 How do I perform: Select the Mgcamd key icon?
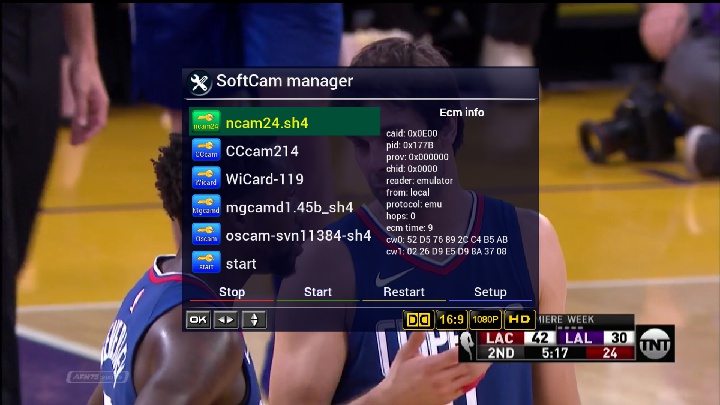pyautogui.click(x=206, y=206)
